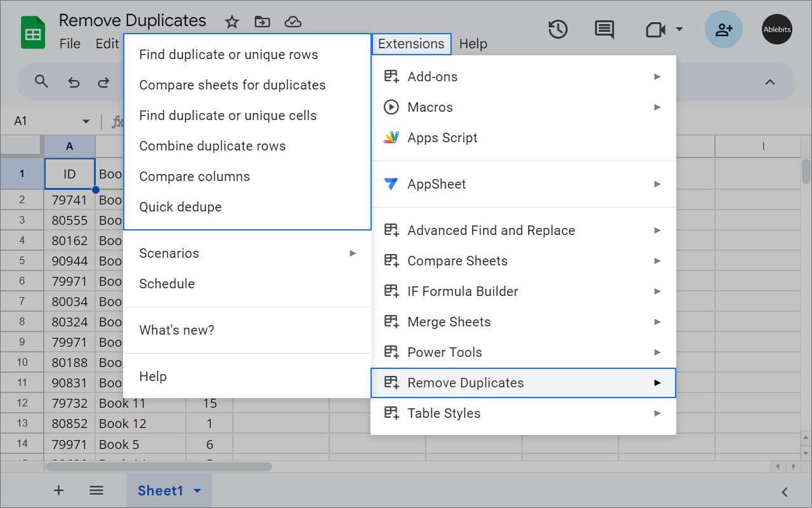
Task: Click the Macros play-circle icon
Action: tap(391, 107)
